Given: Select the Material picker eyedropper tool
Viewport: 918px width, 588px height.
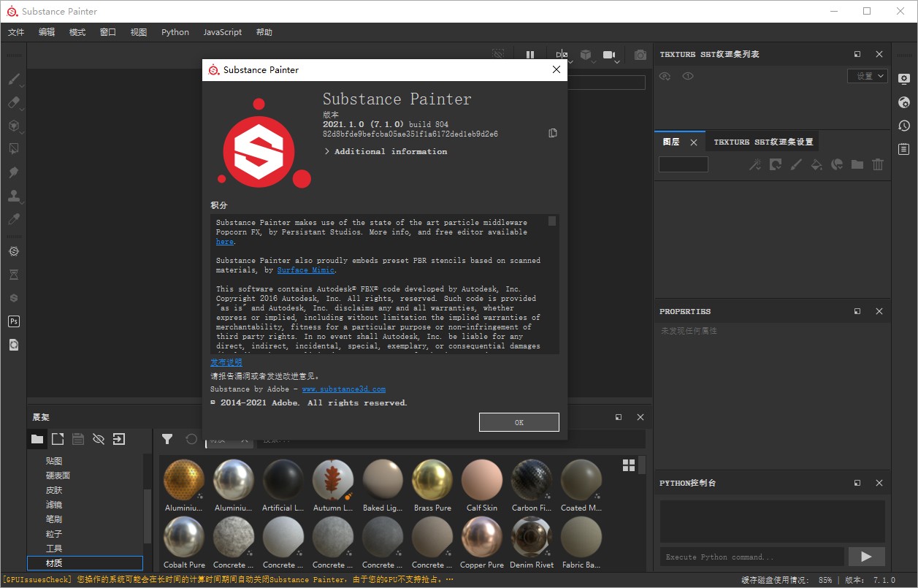Looking at the screenshot, I should click(x=14, y=219).
